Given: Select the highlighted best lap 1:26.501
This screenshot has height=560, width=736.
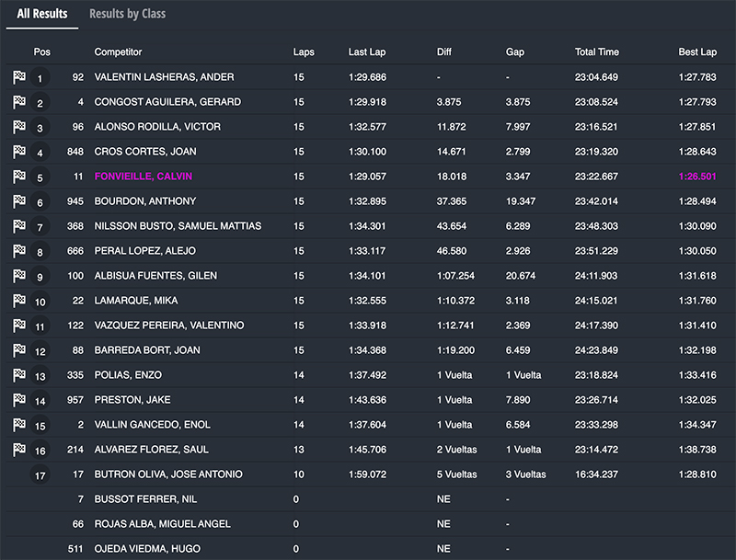Looking at the screenshot, I should coord(697,177).
